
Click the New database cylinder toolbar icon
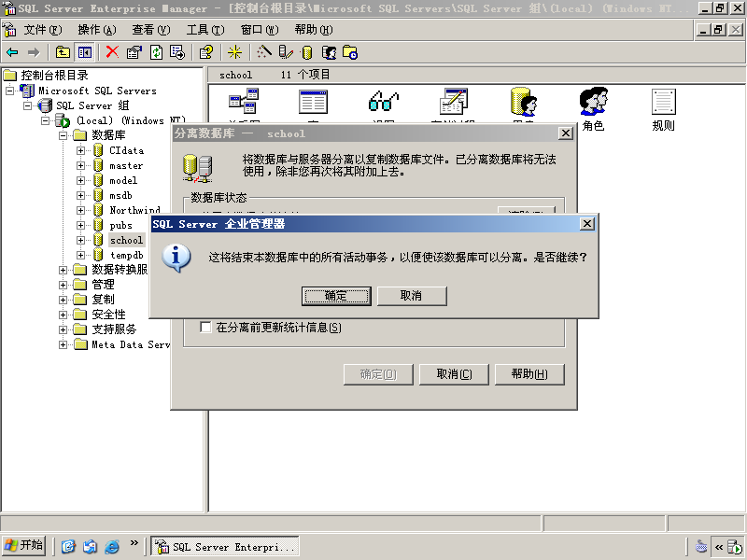click(307, 52)
